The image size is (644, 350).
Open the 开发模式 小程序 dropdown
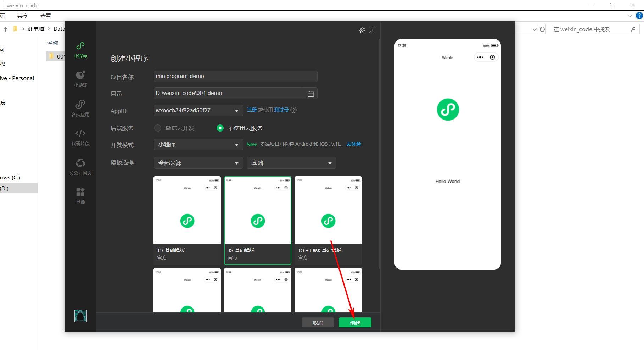(198, 145)
